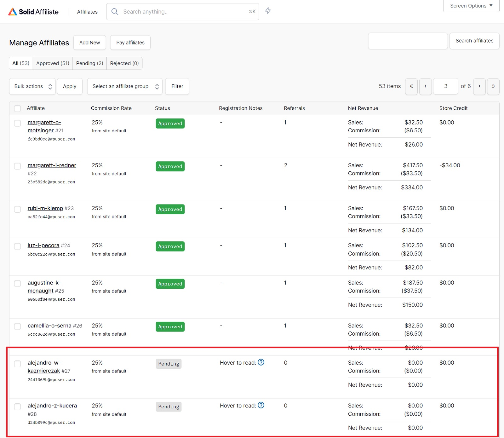Open the Bulk actions dropdown

point(32,86)
